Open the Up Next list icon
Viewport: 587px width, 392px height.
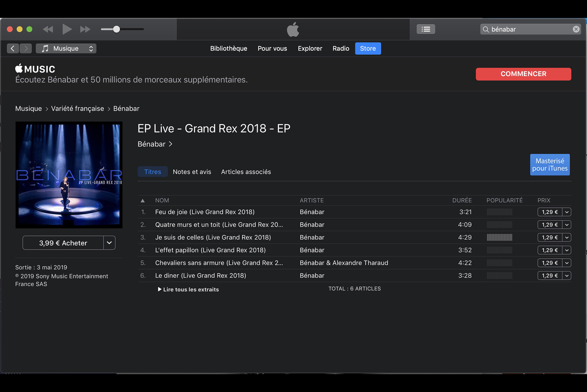tap(426, 29)
